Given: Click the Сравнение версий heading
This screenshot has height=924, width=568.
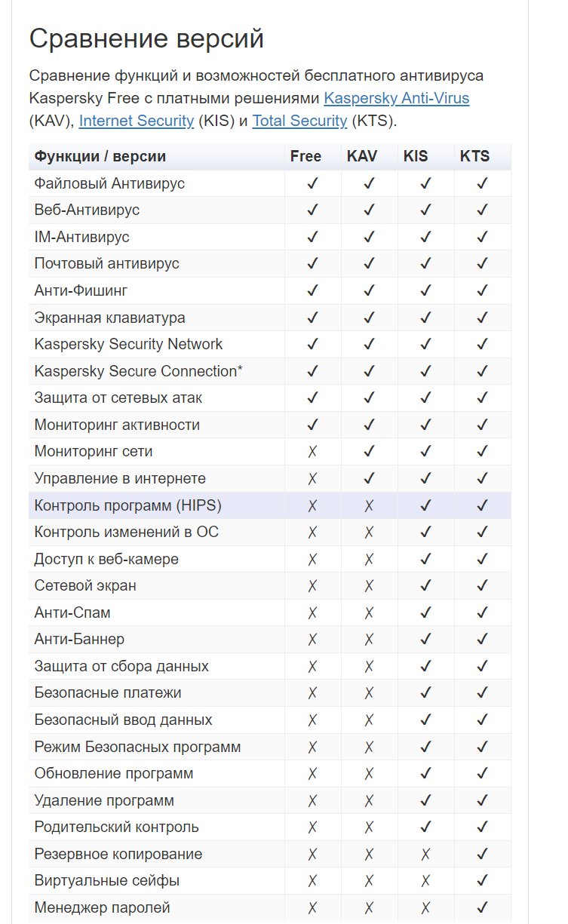Looking at the screenshot, I should 146,38.
